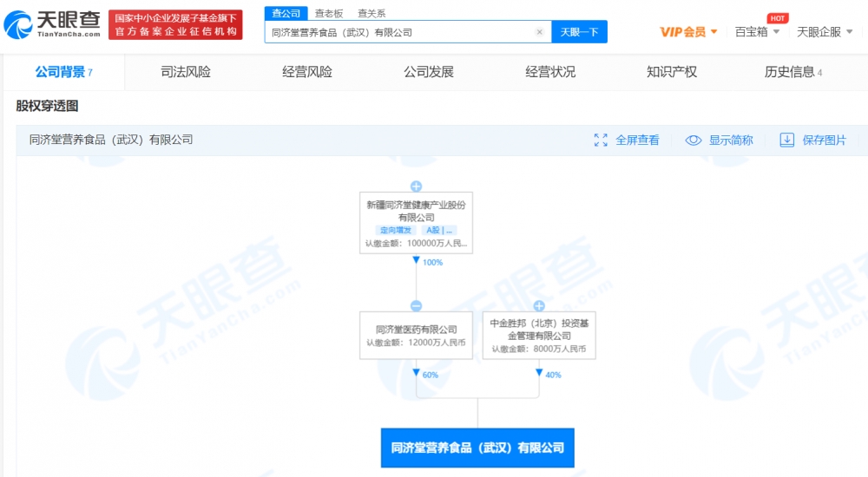
Task: Clear the search box with the X icon
Action: point(539,32)
